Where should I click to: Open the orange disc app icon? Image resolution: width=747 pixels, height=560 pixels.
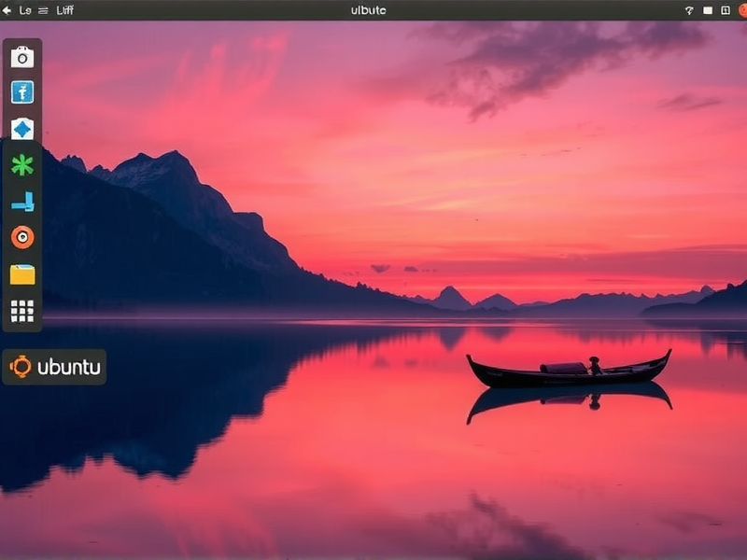click(x=22, y=237)
